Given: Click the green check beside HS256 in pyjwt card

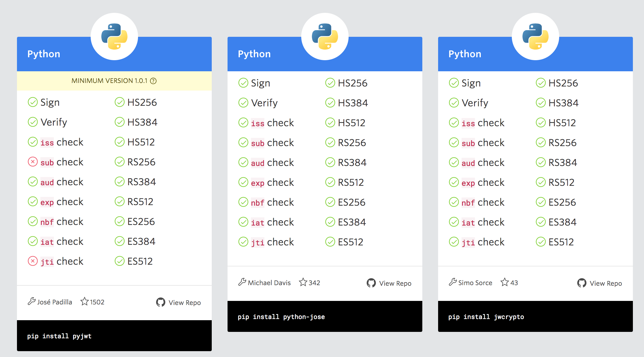Looking at the screenshot, I should tap(120, 102).
